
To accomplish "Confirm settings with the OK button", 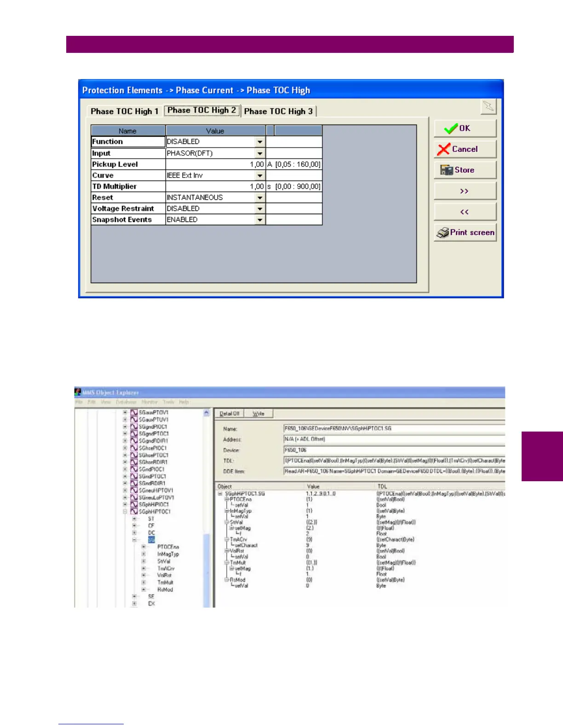I will pyautogui.click(x=465, y=128).
